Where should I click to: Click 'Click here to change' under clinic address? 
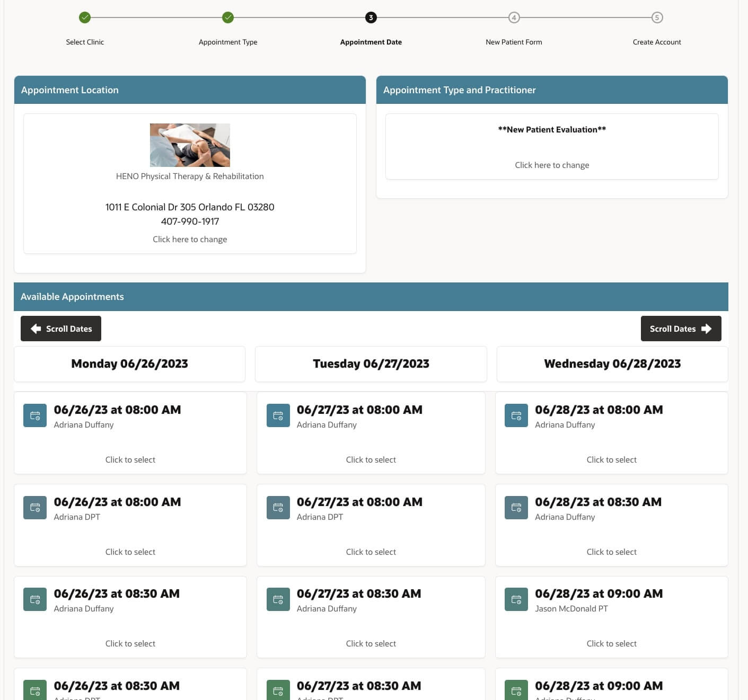point(190,239)
